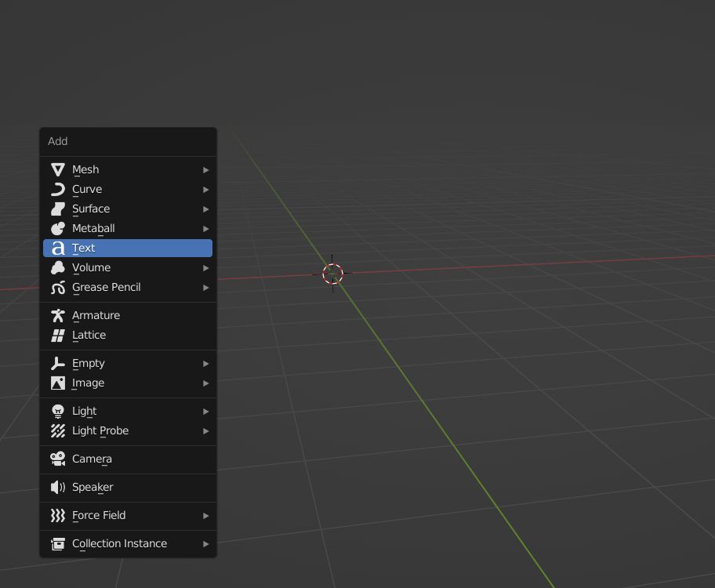The image size is (715, 588).
Task: Expand the Collection Instance submenu arrow
Action: coord(205,543)
